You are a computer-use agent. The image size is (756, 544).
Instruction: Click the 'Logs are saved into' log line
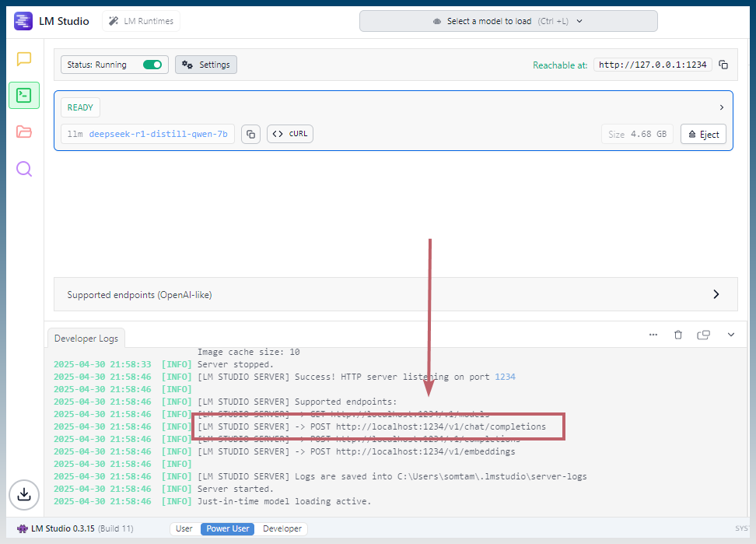(x=392, y=476)
